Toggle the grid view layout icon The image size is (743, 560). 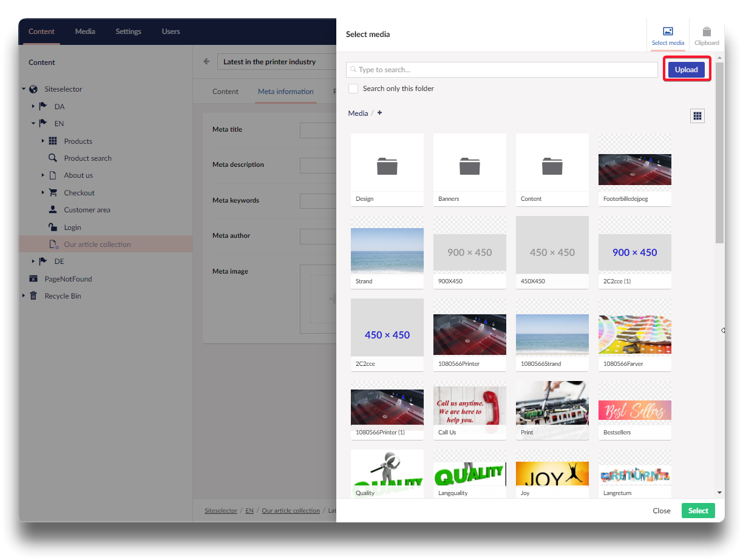697,116
